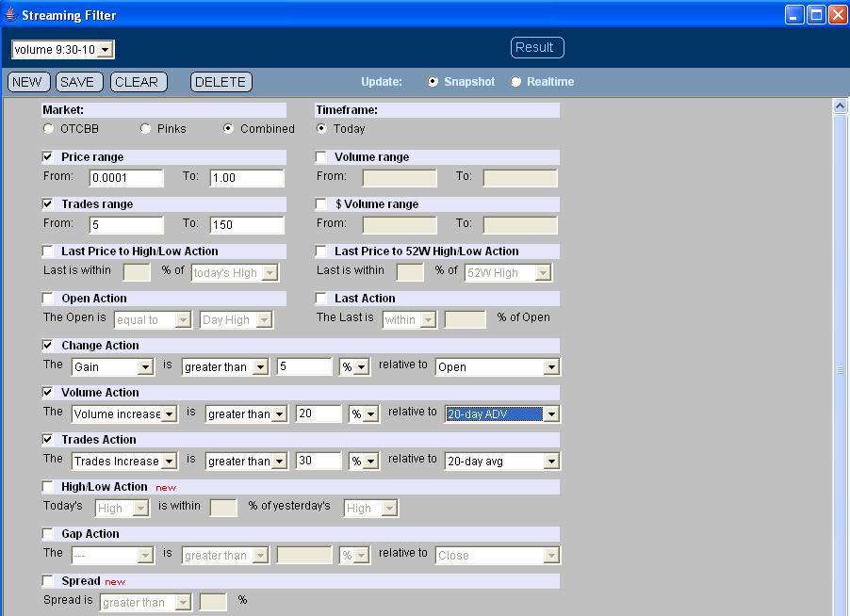Open the Trades Increase dropdown
Screen dimensions: 850x616
click(x=124, y=461)
